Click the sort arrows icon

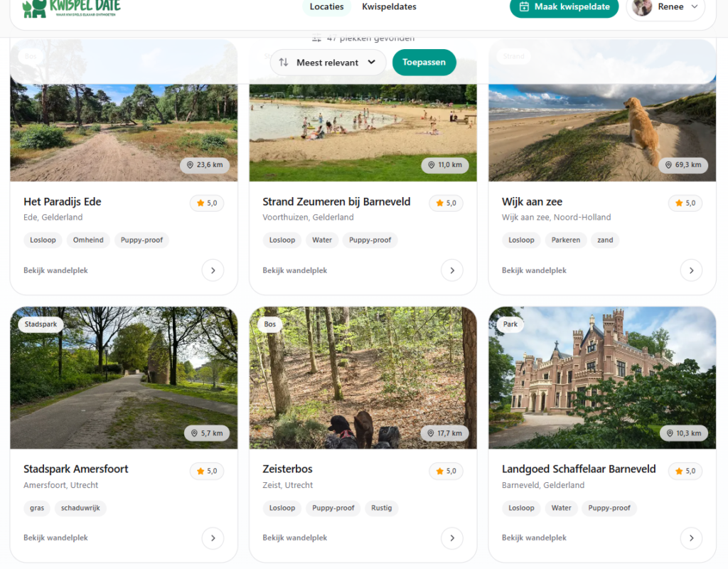284,63
